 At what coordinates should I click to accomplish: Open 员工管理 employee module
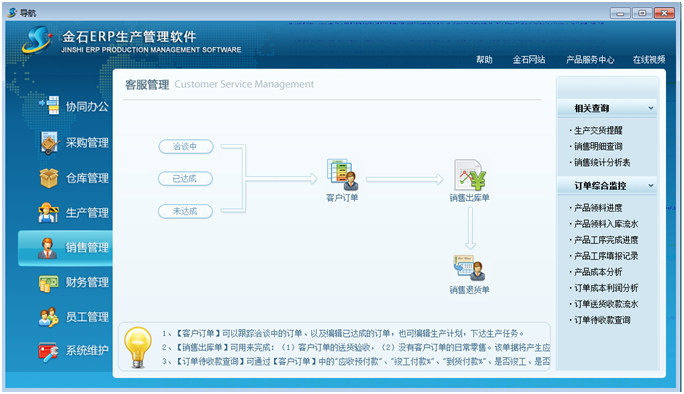[74, 317]
